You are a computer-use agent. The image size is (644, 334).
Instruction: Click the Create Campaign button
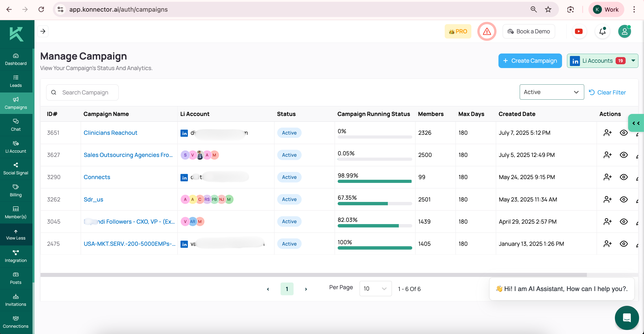pos(530,60)
